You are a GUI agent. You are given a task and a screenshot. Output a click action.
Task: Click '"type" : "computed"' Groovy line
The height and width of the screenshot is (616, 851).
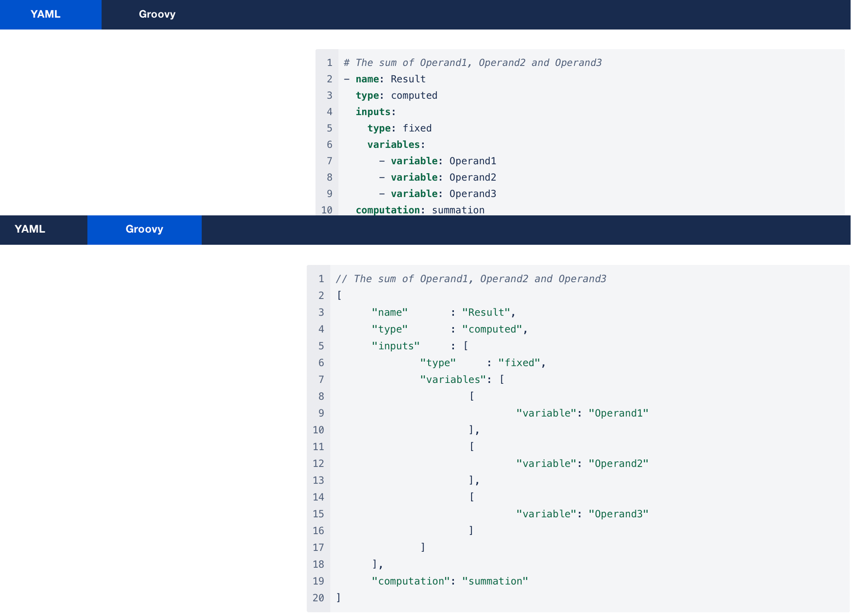449,329
